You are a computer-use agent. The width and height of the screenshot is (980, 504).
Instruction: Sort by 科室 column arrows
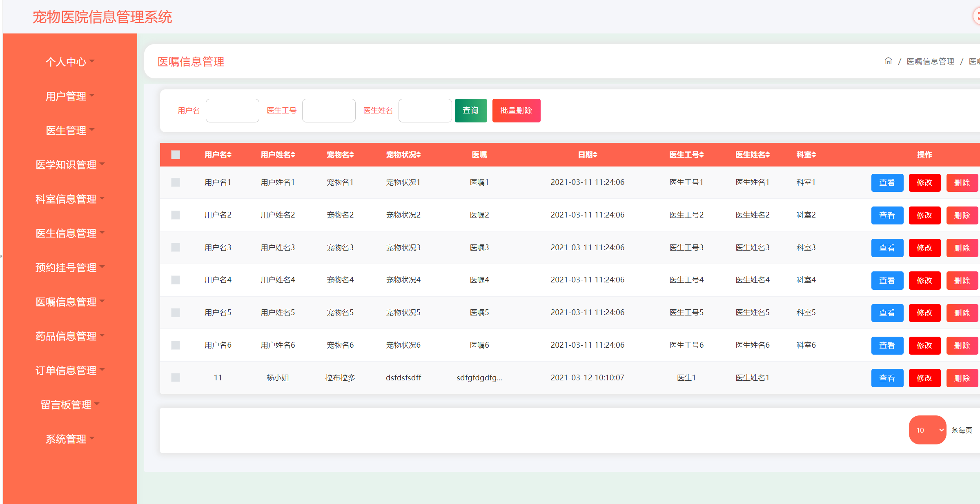[814, 155]
